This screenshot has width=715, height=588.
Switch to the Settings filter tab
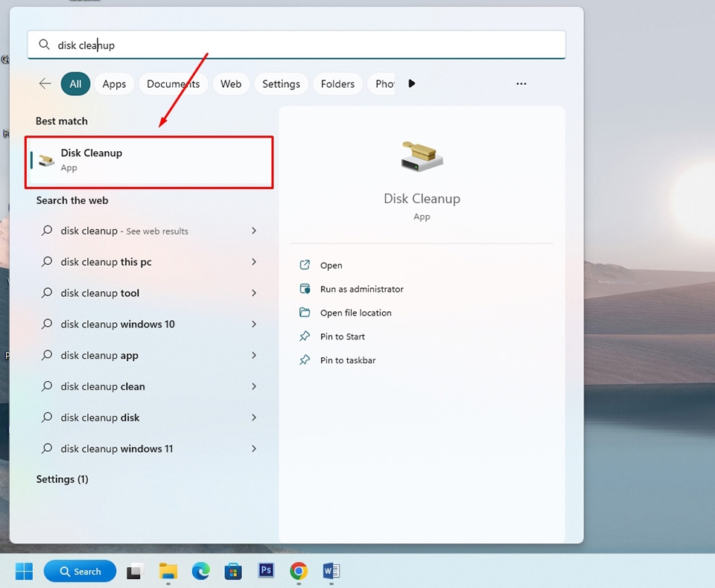point(282,84)
